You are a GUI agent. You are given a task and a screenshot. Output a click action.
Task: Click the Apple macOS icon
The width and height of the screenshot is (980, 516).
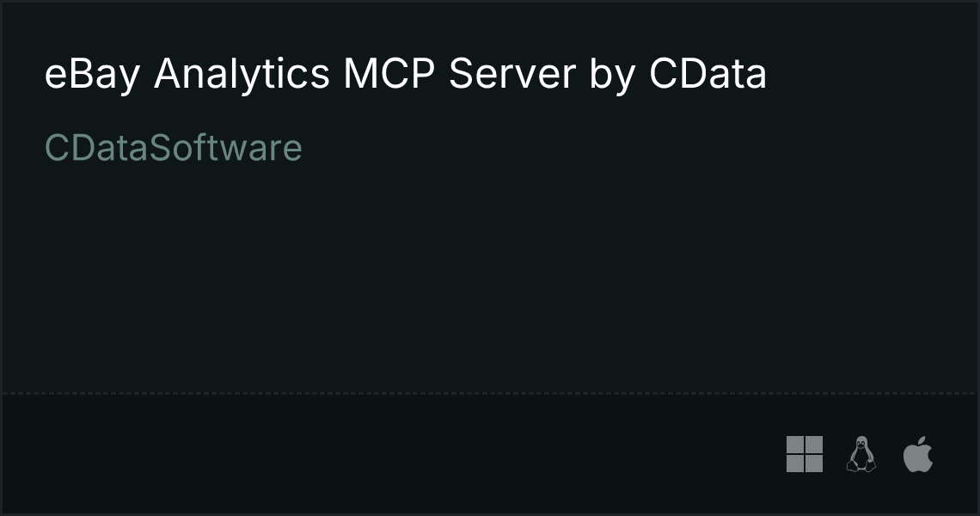[x=918, y=454]
